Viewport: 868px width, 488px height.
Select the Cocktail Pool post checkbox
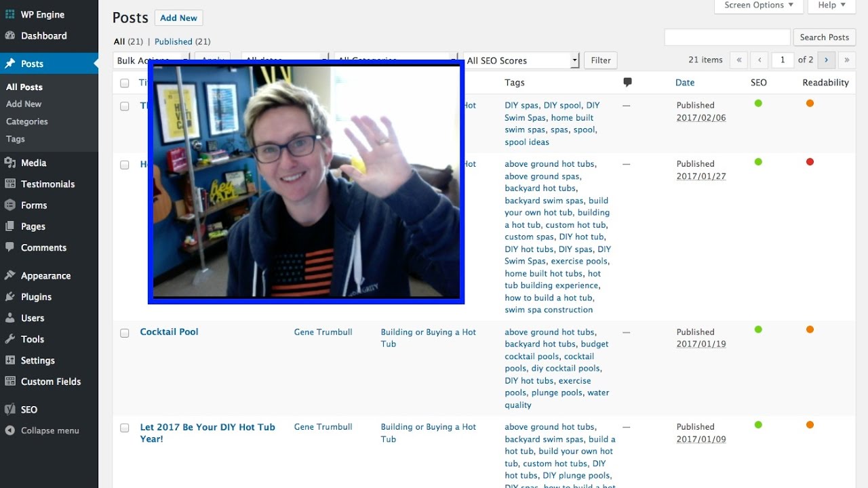point(124,333)
